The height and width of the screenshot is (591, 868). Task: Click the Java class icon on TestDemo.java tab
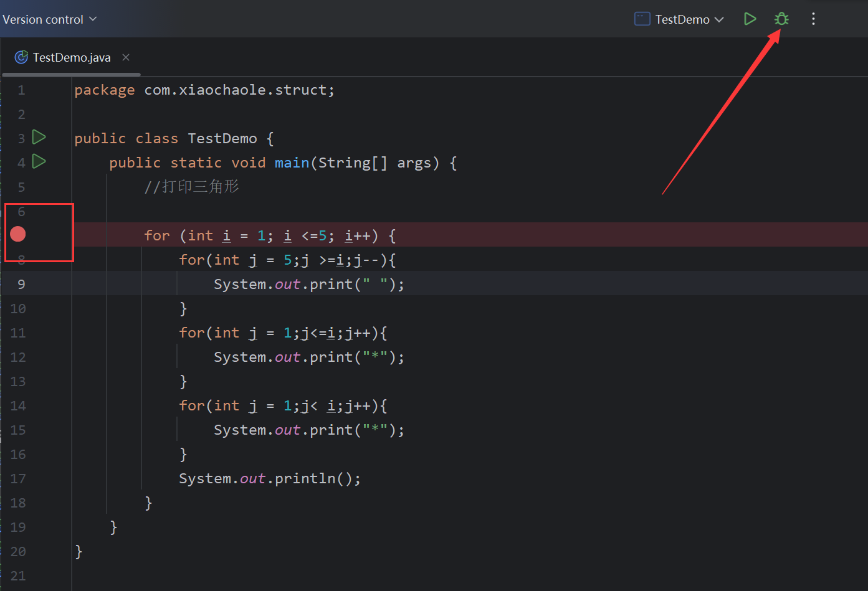(21, 57)
